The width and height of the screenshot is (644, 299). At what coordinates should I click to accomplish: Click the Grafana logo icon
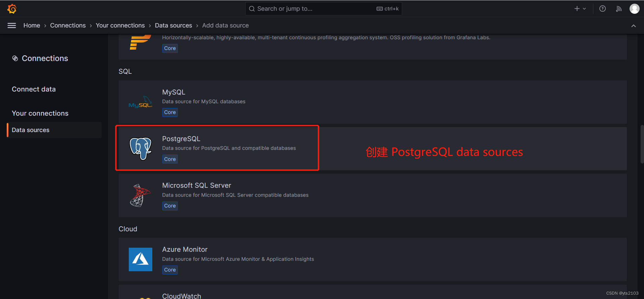[12, 9]
